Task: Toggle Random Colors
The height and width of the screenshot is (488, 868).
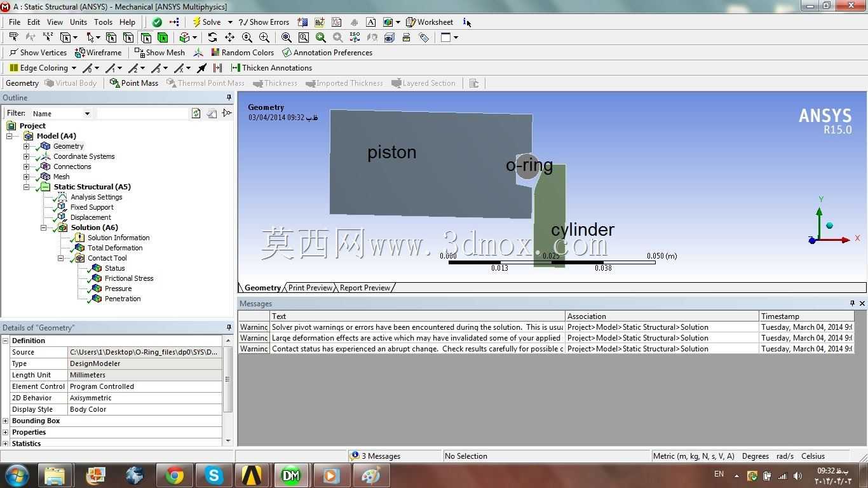Action: (242, 53)
